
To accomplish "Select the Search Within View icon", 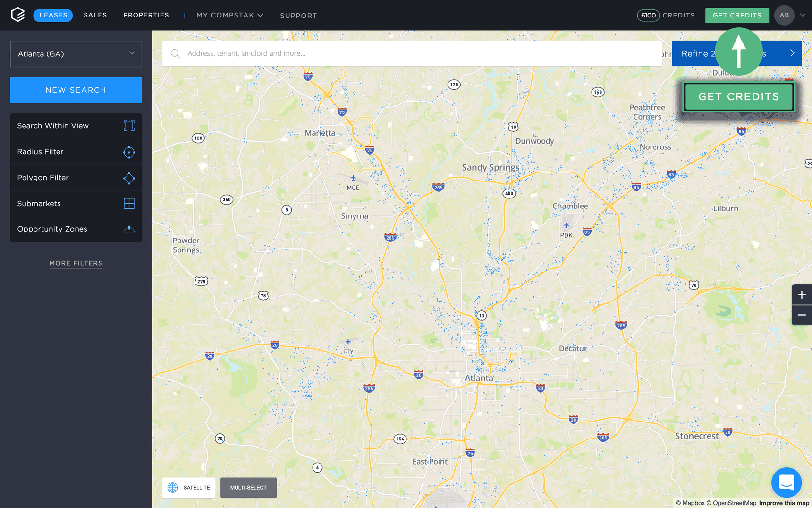I will (x=129, y=126).
